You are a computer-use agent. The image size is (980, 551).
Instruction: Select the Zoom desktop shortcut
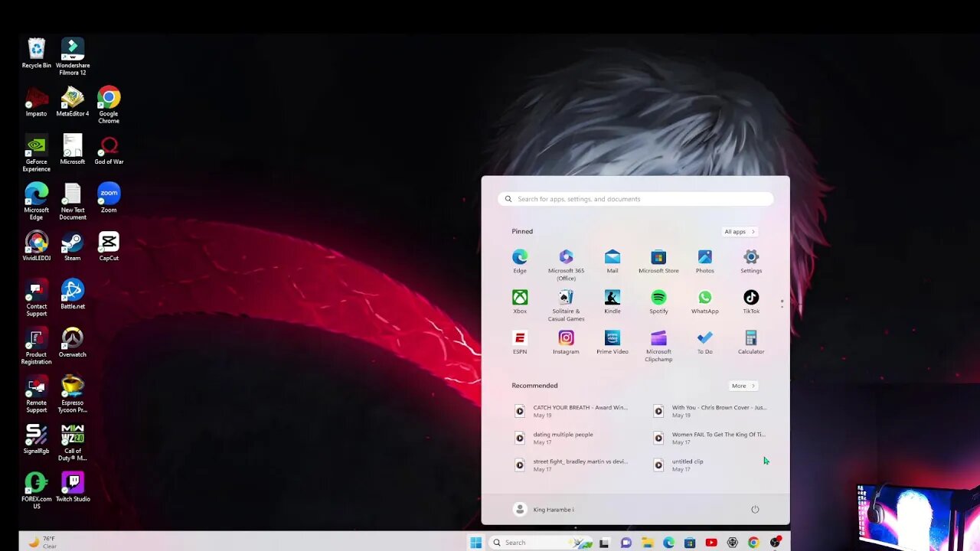[x=109, y=198]
